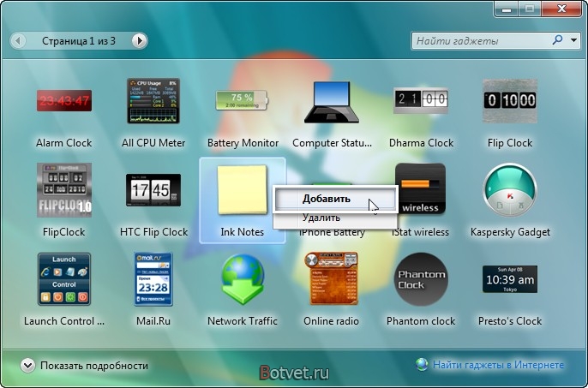Select the Mail.Ru gadget icon
588x388 pixels.
click(153, 279)
